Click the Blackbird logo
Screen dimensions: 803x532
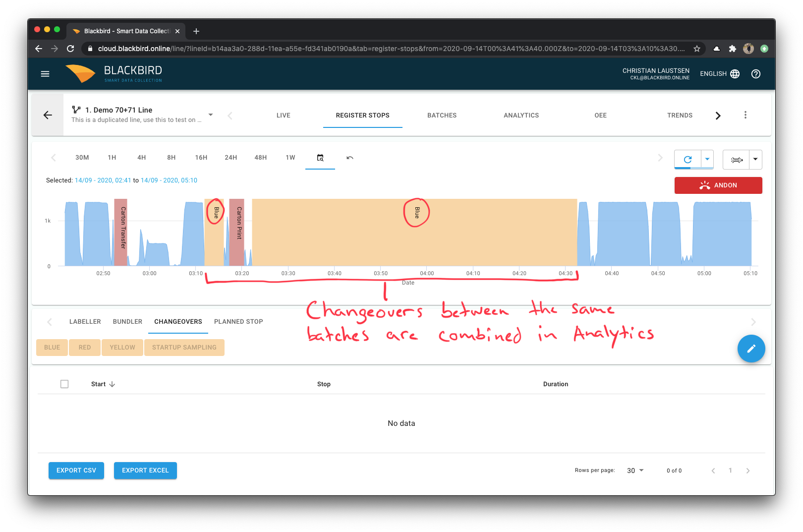pos(114,73)
